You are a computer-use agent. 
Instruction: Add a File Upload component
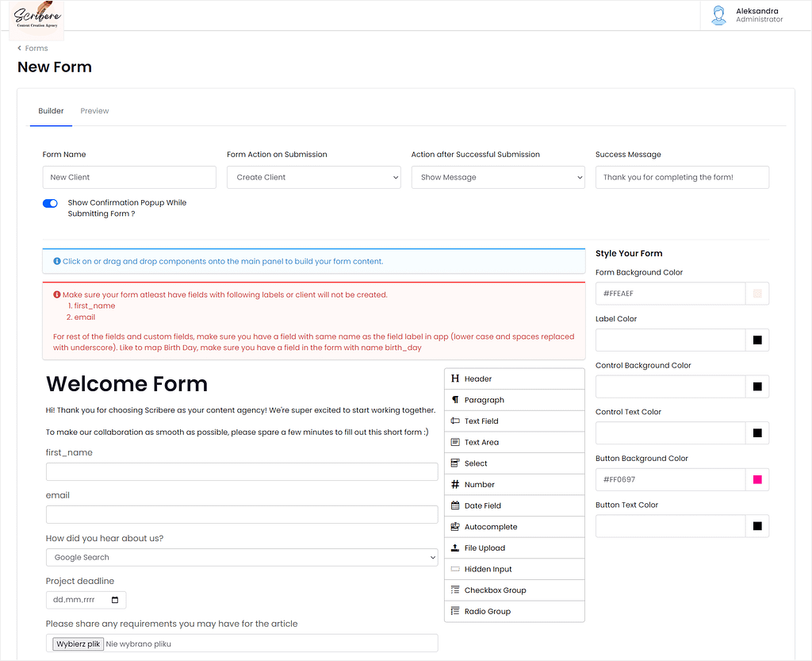click(x=514, y=548)
